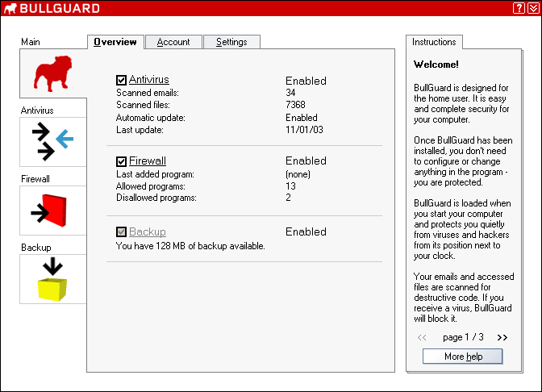Uncheck the Antivirus checkbox

pos(121,80)
